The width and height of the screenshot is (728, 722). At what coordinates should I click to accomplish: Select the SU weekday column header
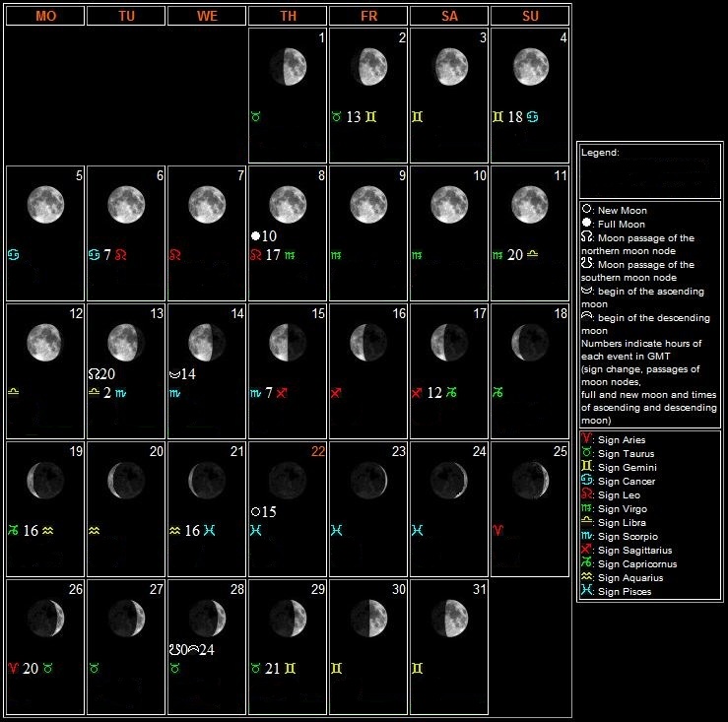click(x=529, y=16)
